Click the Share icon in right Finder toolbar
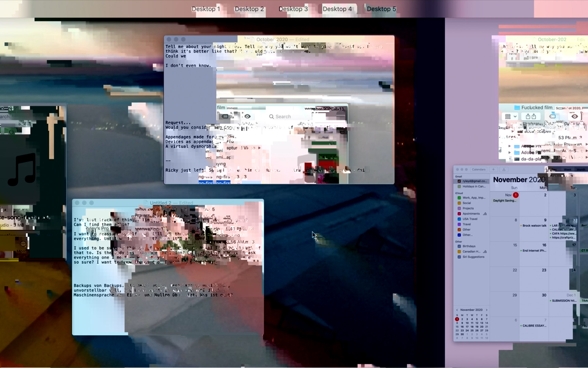This screenshot has height=368, width=588. (530, 117)
